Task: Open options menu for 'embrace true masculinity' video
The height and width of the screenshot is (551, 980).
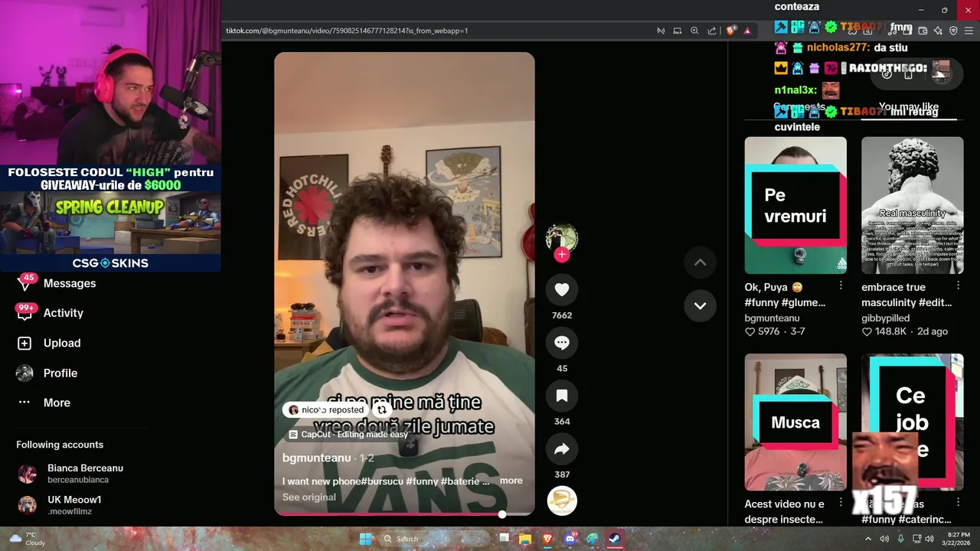Action: point(957,285)
